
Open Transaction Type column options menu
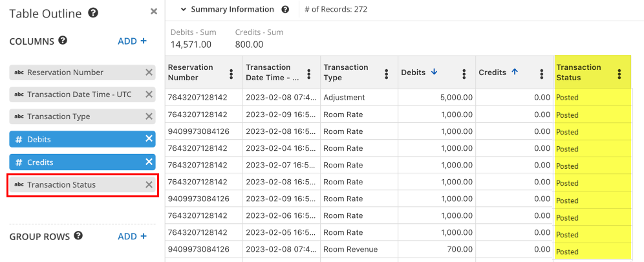387,74
